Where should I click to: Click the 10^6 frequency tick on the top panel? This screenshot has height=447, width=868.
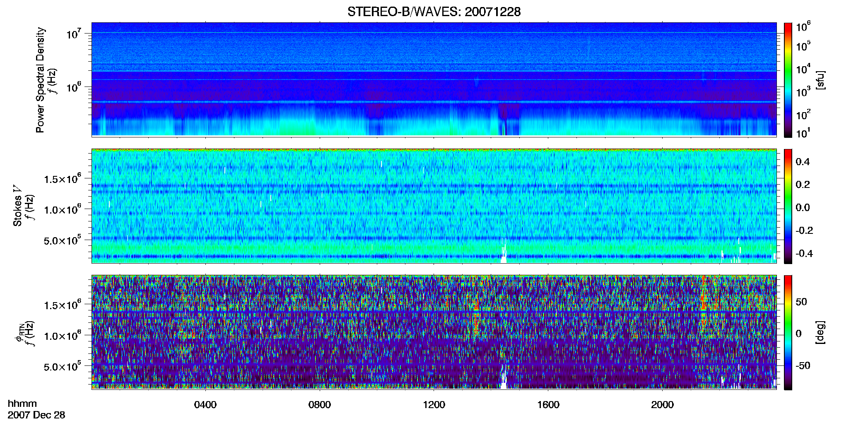tap(75, 87)
